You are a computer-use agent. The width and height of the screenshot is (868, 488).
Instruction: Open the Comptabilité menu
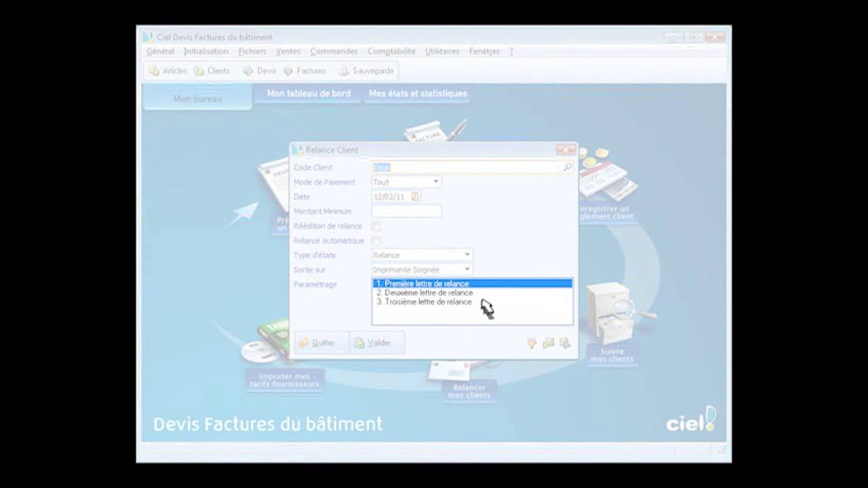pos(391,52)
